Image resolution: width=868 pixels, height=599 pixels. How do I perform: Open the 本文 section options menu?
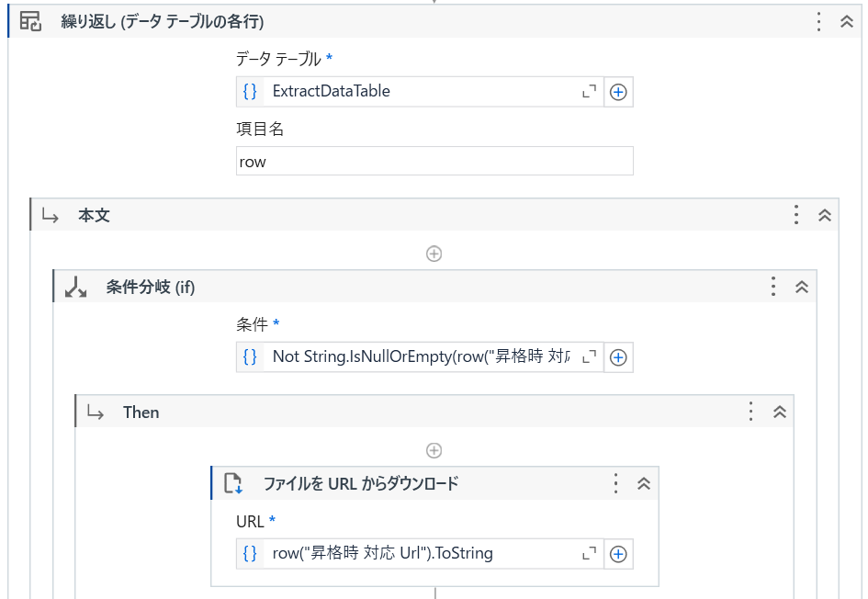coord(796,215)
